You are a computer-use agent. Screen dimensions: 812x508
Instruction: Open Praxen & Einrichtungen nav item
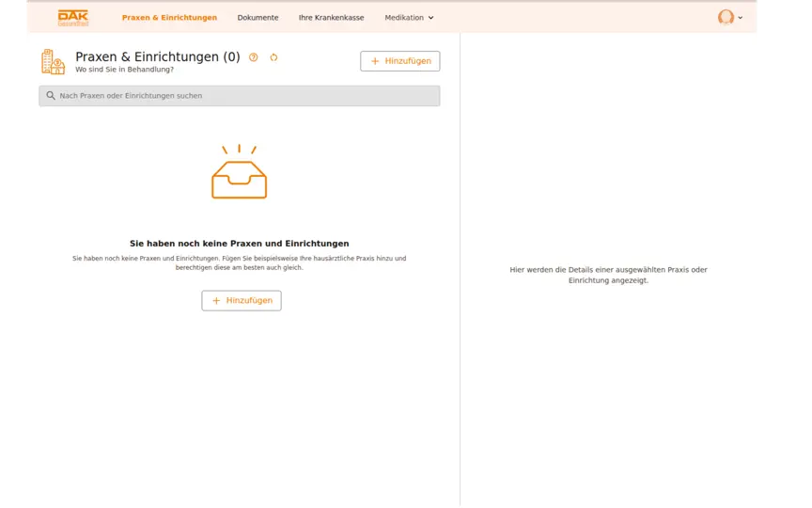point(169,18)
